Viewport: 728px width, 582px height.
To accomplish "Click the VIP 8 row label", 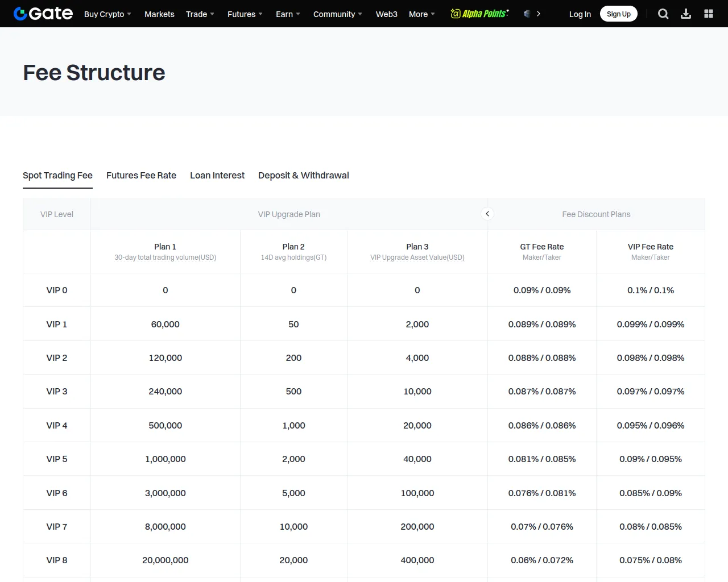I will click(x=57, y=560).
